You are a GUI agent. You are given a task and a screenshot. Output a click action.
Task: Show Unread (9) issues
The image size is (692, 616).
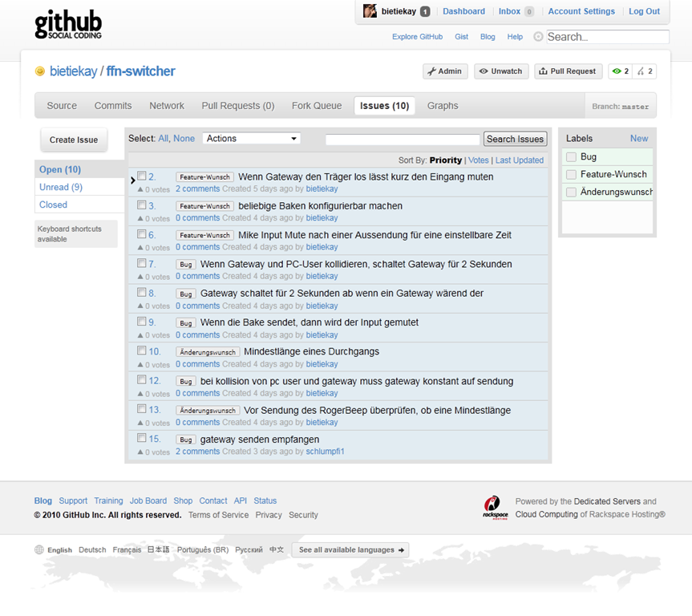61,187
